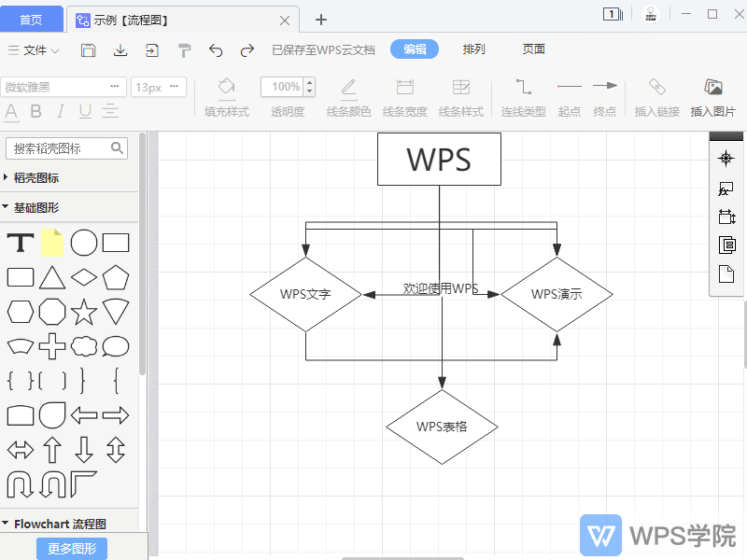This screenshot has height=560, width=747.
Task: Open the 文件 file menu
Action: (35, 50)
